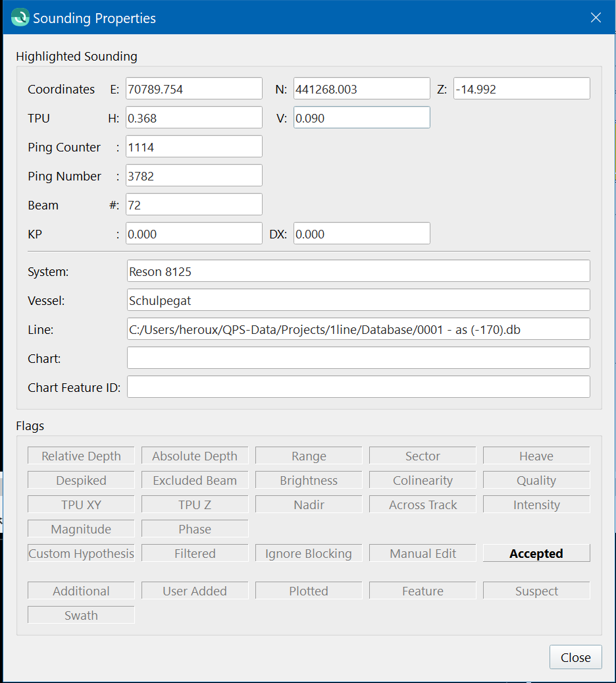
Task: Click the bold Accepted flag button
Action: tap(536, 553)
